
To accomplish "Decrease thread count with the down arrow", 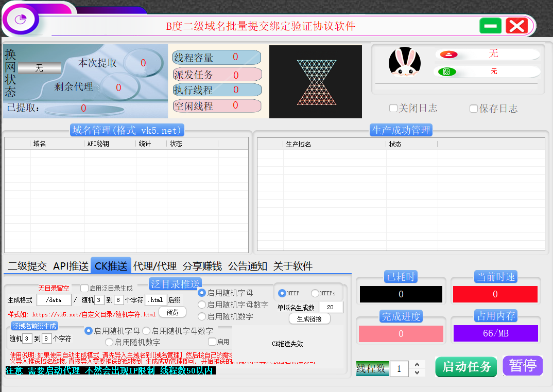I will 417,372.
